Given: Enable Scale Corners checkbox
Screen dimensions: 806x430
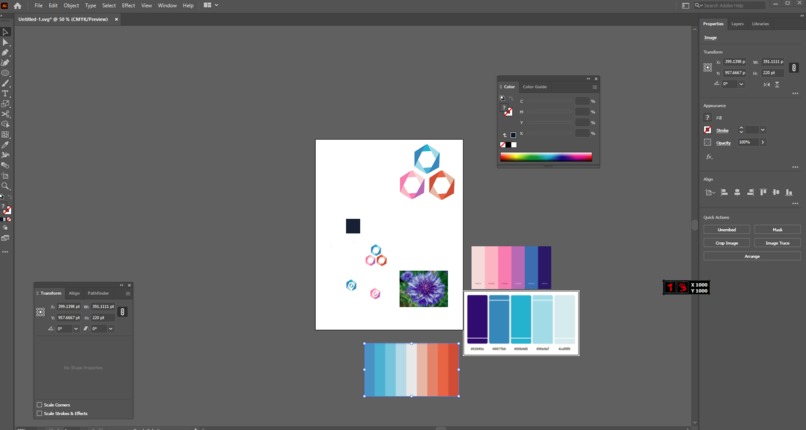Looking at the screenshot, I should [x=39, y=405].
